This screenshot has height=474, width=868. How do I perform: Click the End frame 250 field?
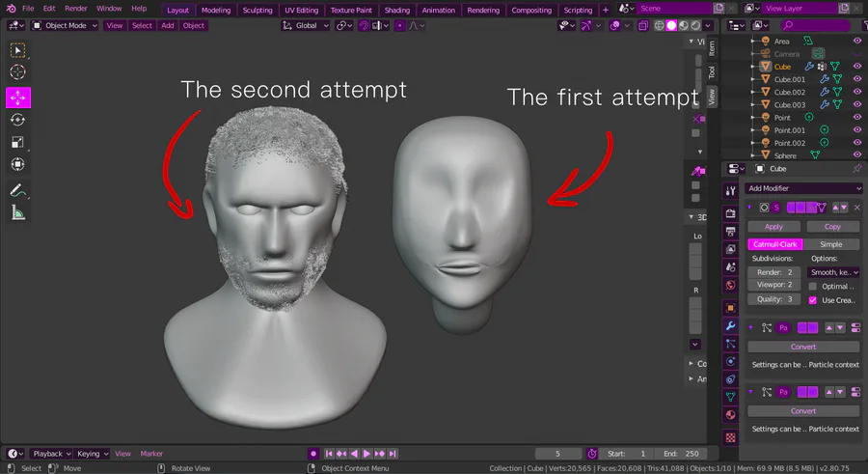(680, 454)
